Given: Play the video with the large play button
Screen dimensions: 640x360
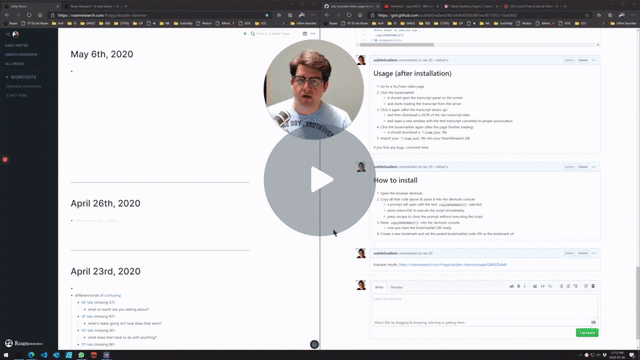Looking at the screenshot, I should click(x=320, y=180).
